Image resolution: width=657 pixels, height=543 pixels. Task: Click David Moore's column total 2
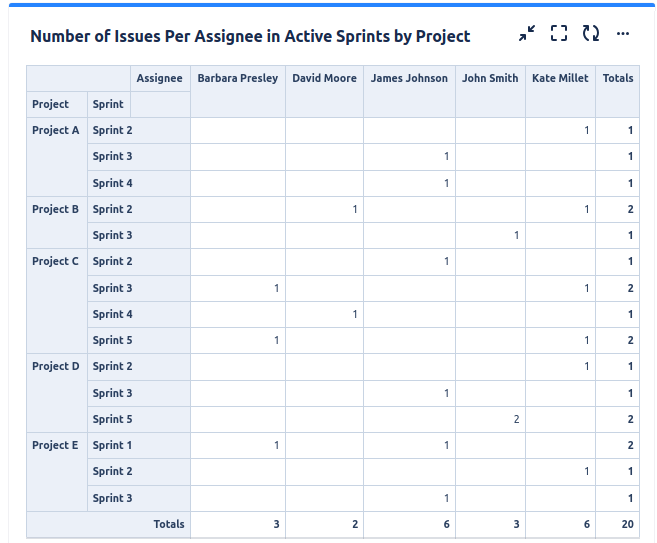(x=355, y=524)
